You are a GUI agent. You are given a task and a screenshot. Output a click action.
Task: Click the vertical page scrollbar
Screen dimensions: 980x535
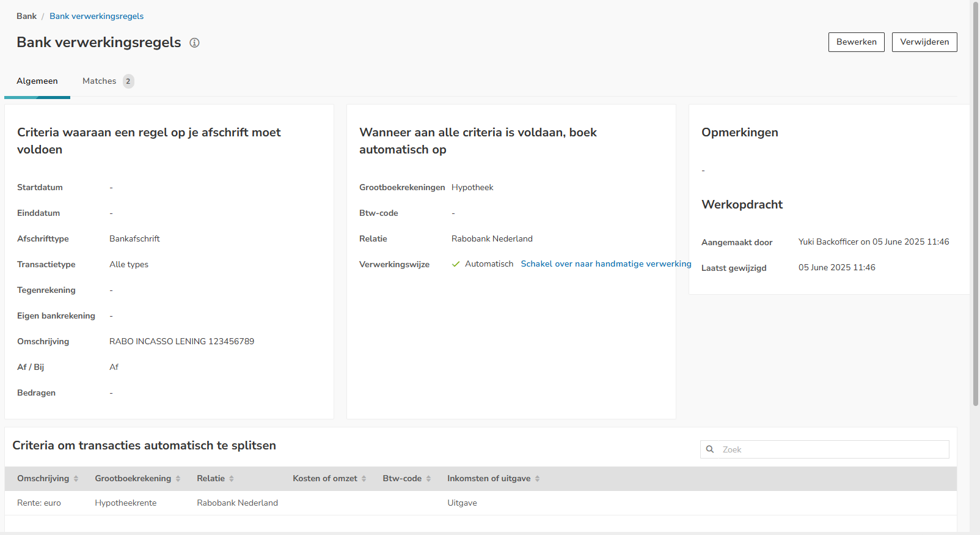[x=975, y=204]
